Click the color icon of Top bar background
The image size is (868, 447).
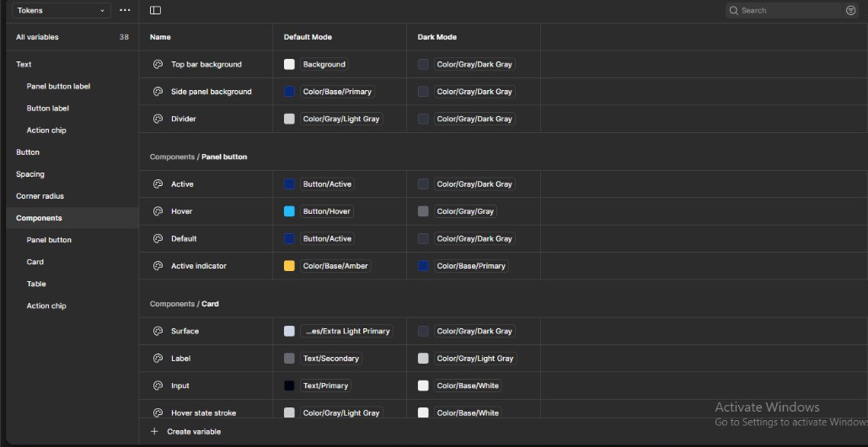pyautogui.click(x=158, y=64)
